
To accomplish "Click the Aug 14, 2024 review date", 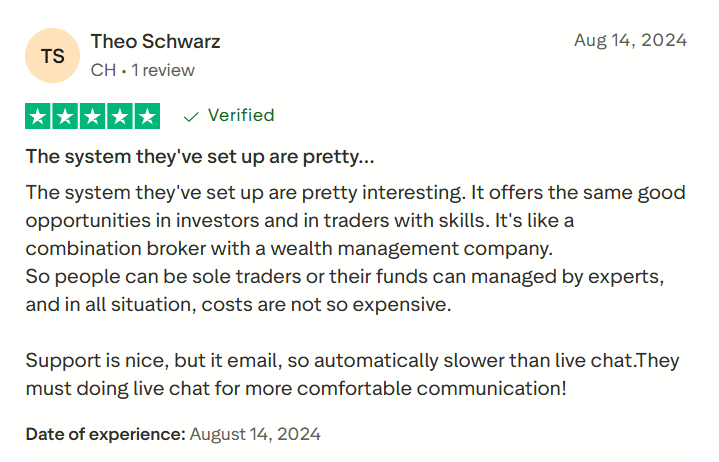I will point(630,40).
